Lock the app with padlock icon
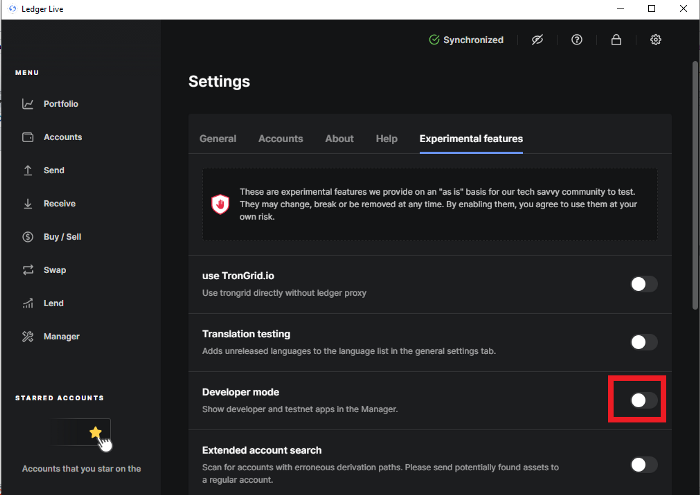The image size is (700, 495). tap(616, 40)
